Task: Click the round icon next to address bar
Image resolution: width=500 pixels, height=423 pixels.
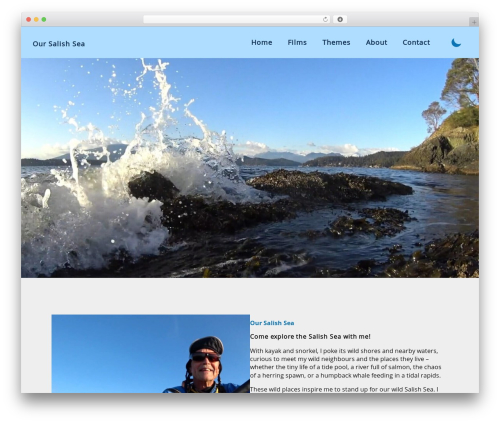Action: click(x=340, y=19)
